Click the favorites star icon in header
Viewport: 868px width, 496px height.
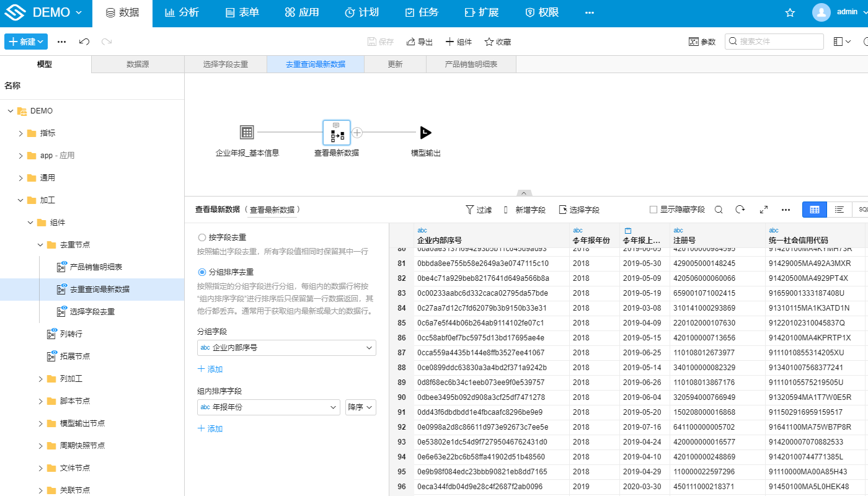(790, 13)
